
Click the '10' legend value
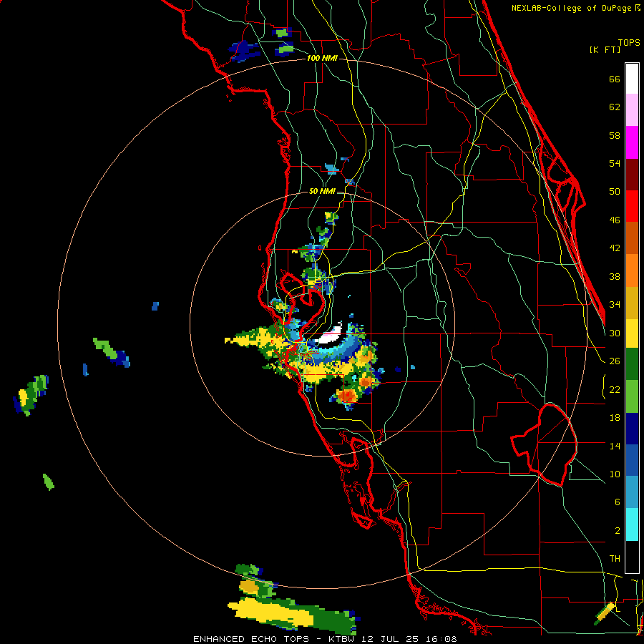pyautogui.click(x=615, y=474)
